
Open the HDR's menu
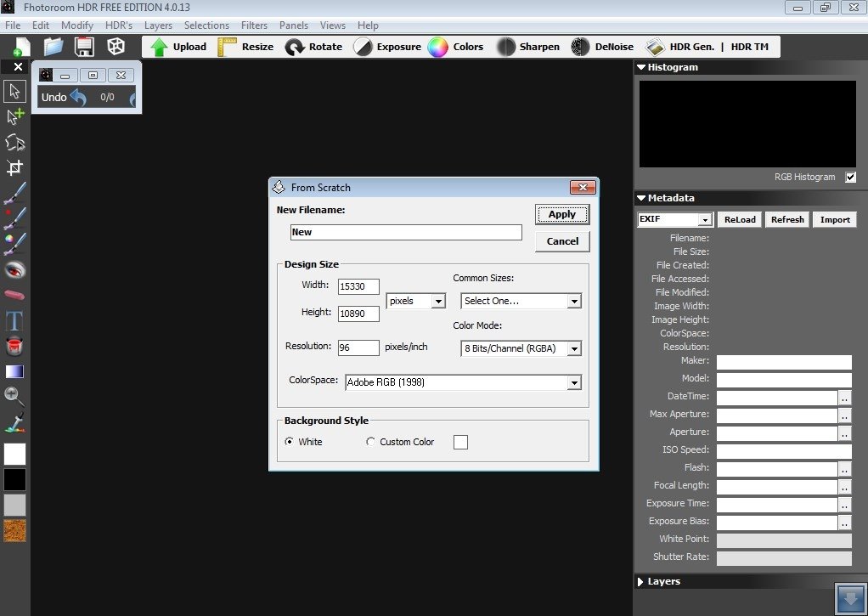click(119, 25)
